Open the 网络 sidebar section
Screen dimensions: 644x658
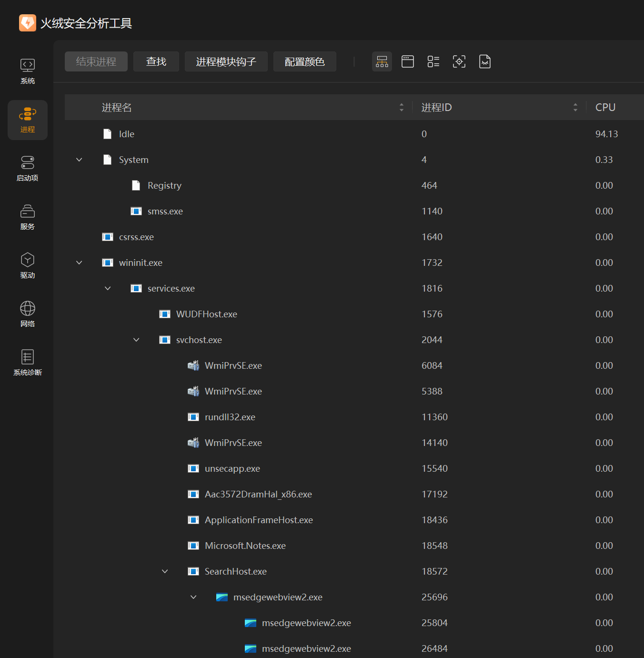pos(28,314)
